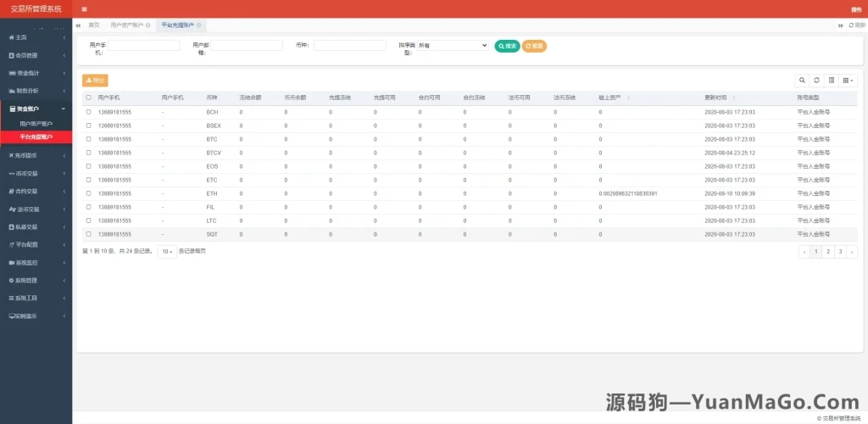Switch to the 首页 tab

[x=94, y=25]
